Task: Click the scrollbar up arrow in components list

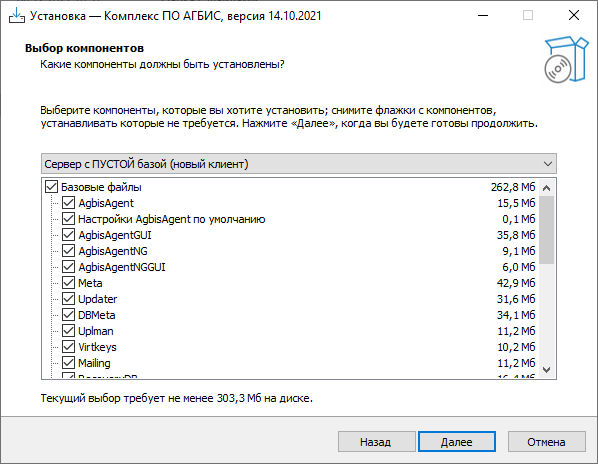Action: [547, 188]
